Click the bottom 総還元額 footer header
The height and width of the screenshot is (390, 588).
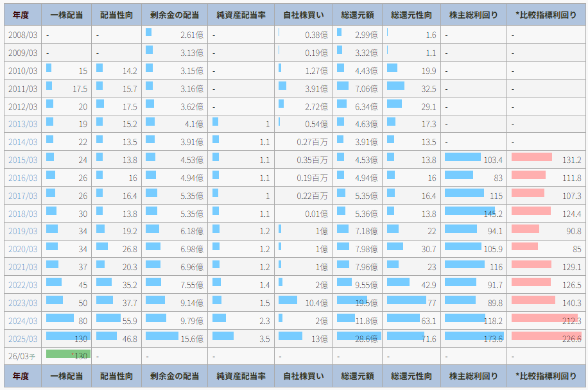pos(358,376)
